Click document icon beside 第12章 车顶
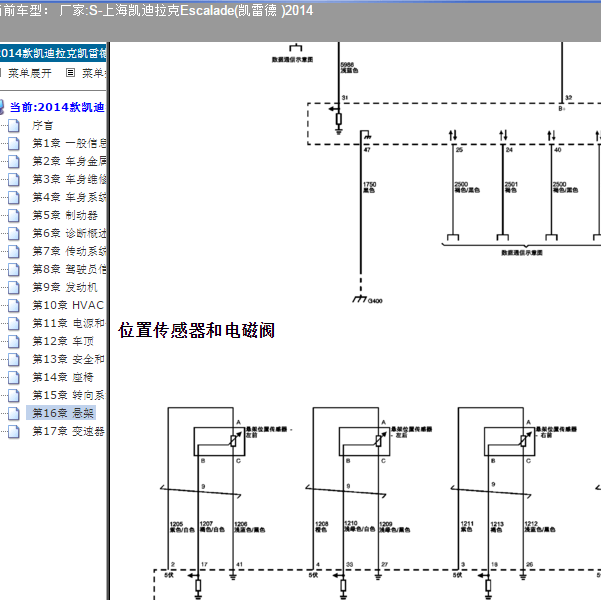This screenshot has height=600, width=601. tap(14, 342)
